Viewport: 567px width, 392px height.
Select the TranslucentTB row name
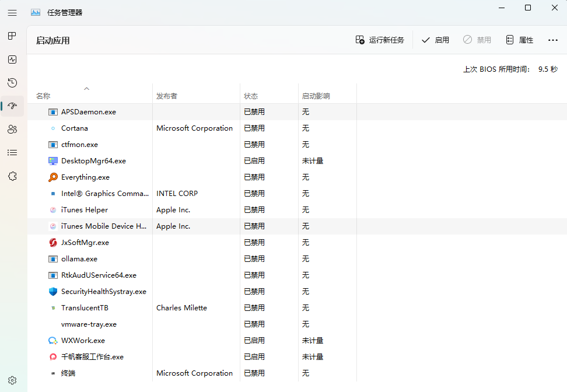click(85, 308)
